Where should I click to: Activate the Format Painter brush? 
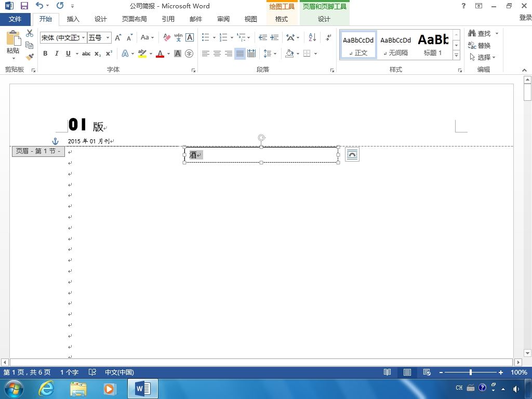30,57
